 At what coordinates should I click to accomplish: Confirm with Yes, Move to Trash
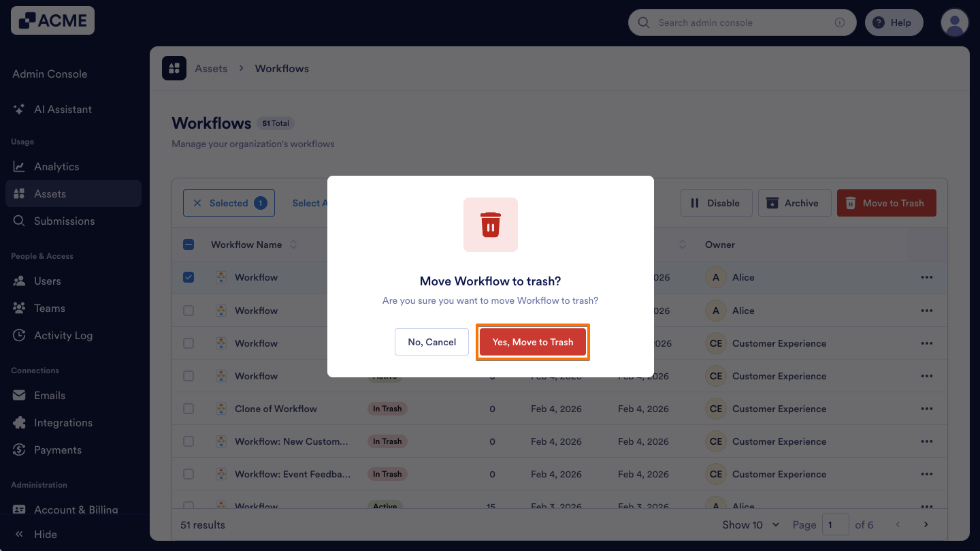coord(533,342)
